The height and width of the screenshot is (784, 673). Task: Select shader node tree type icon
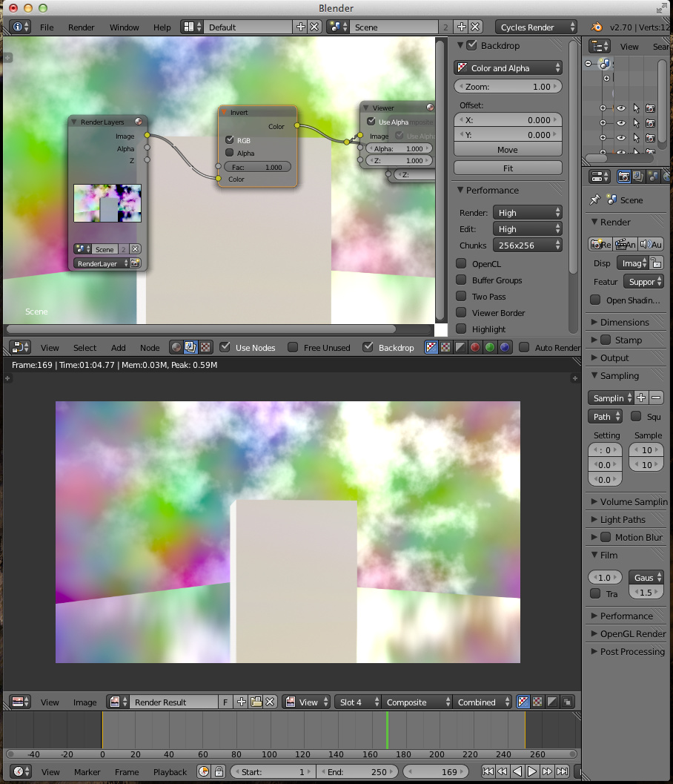coord(176,347)
